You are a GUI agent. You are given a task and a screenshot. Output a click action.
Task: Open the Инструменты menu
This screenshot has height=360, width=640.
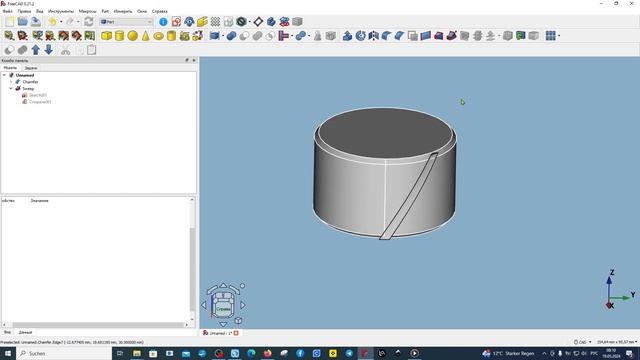coord(61,11)
